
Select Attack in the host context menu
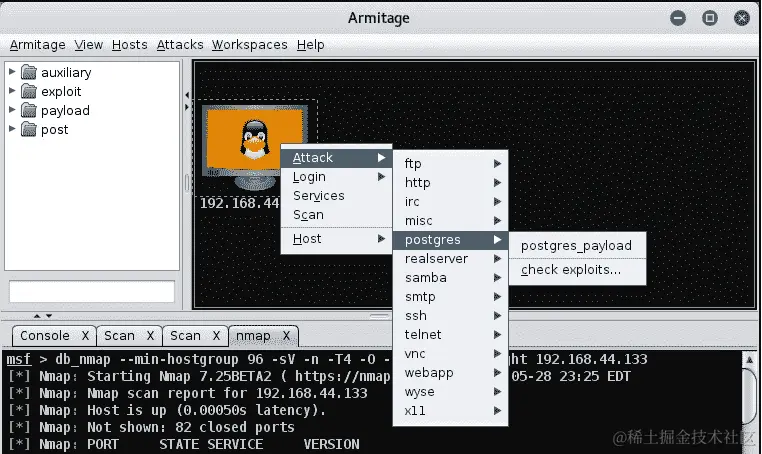tap(336, 157)
